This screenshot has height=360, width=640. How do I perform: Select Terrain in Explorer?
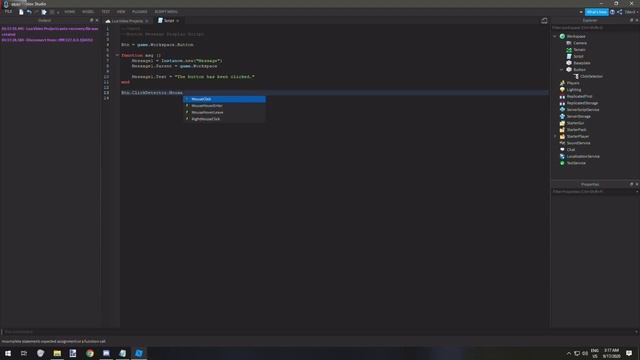pos(579,50)
